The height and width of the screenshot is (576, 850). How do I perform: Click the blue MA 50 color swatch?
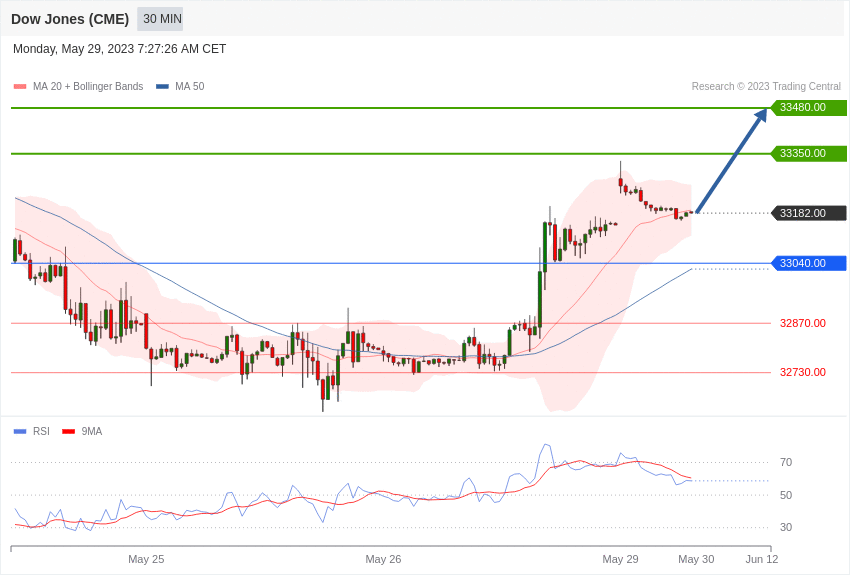pyautogui.click(x=162, y=86)
